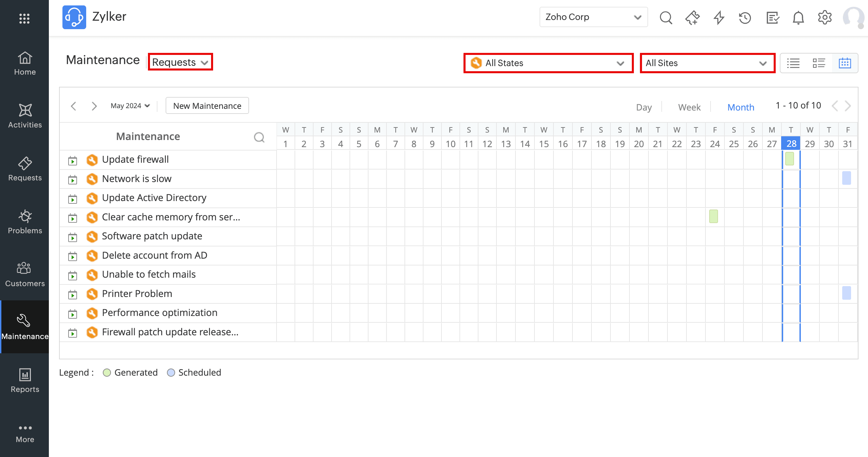
Task: Open the Update firewall maintenance entry
Action: (135, 159)
